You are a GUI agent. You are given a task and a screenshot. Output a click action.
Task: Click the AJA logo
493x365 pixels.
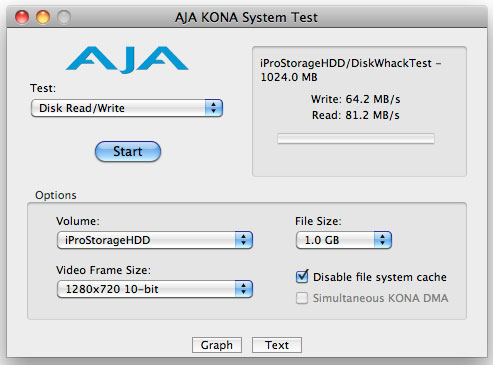click(x=127, y=59)
